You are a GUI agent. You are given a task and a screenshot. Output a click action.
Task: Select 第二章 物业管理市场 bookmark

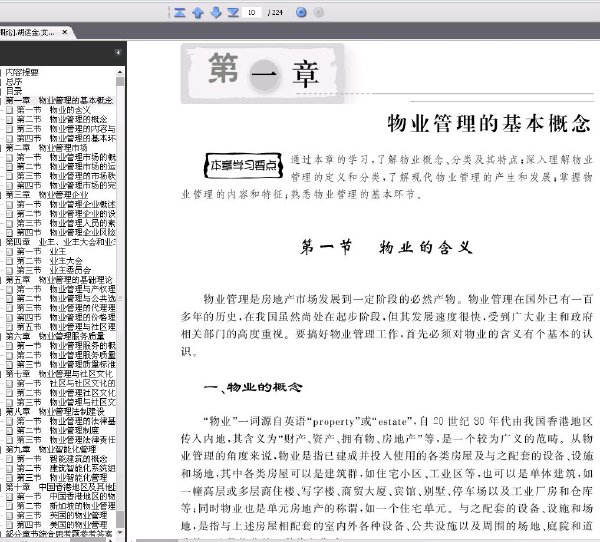click(x=46, y=147)
